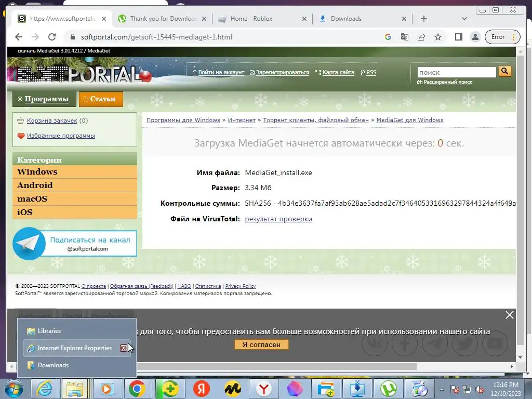532x399 pixels.
Task: Click the site info lock icon
Action: coord(72,37)
